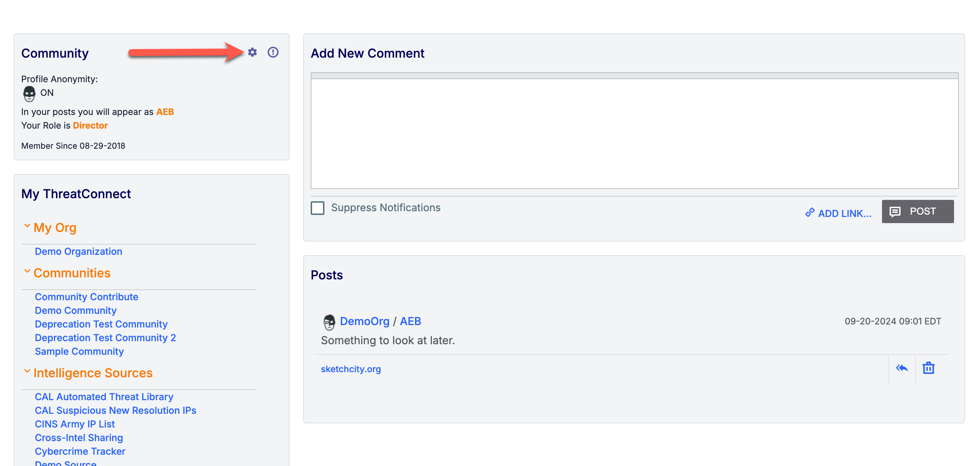Click the POST button to submit comment
Screen dimensions: 980x466
(x=918, y=211)
